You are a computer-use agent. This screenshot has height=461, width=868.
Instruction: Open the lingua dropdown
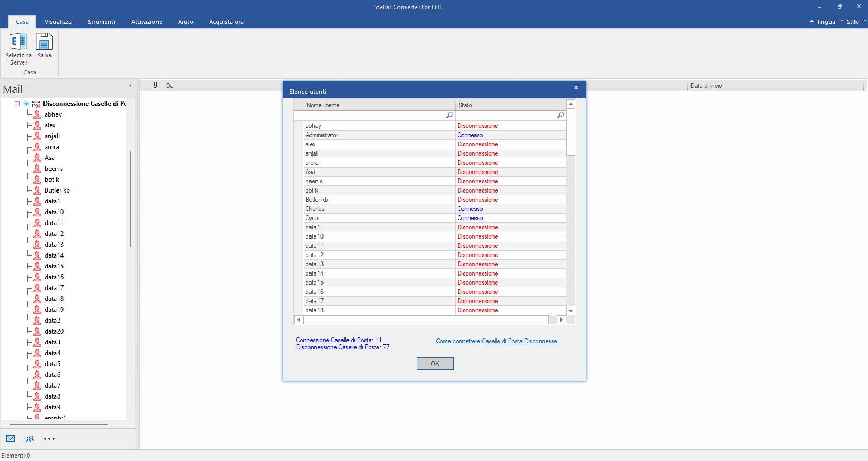[x=826, y=22]
